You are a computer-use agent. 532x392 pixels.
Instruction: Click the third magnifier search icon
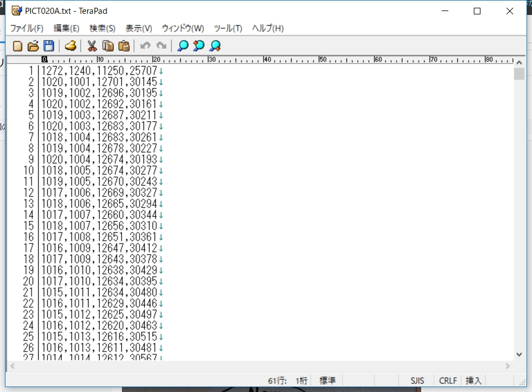point(215,46)
